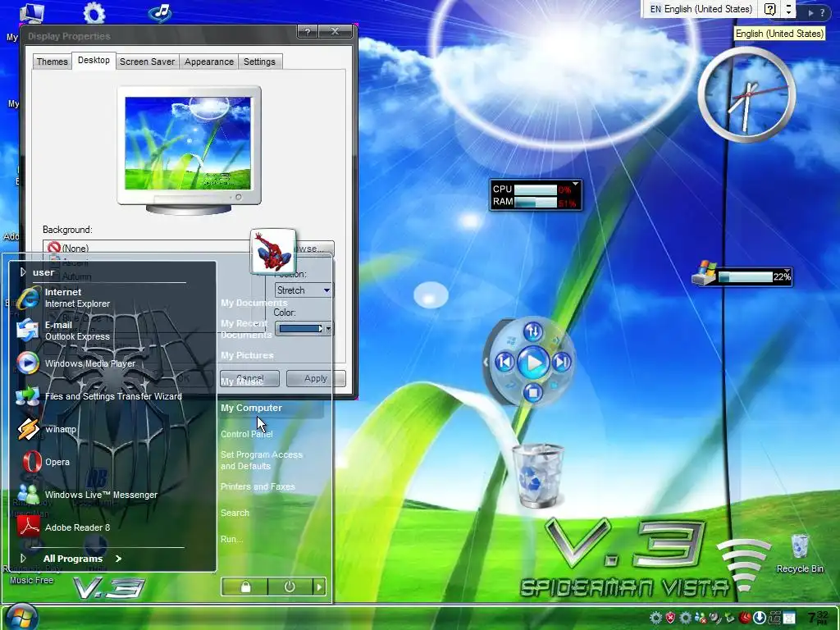Click the Windows Start orb
This screenshot has height=630, width=840.
pos(21,617)
